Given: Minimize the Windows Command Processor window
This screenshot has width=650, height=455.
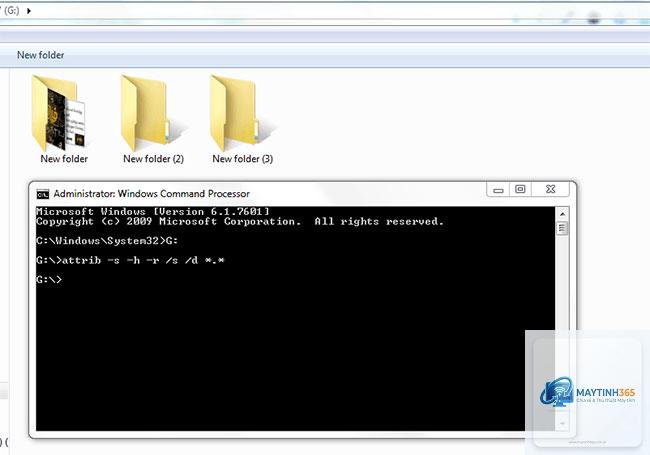Looking at the screenshot, I should click(x=498, y=190).
